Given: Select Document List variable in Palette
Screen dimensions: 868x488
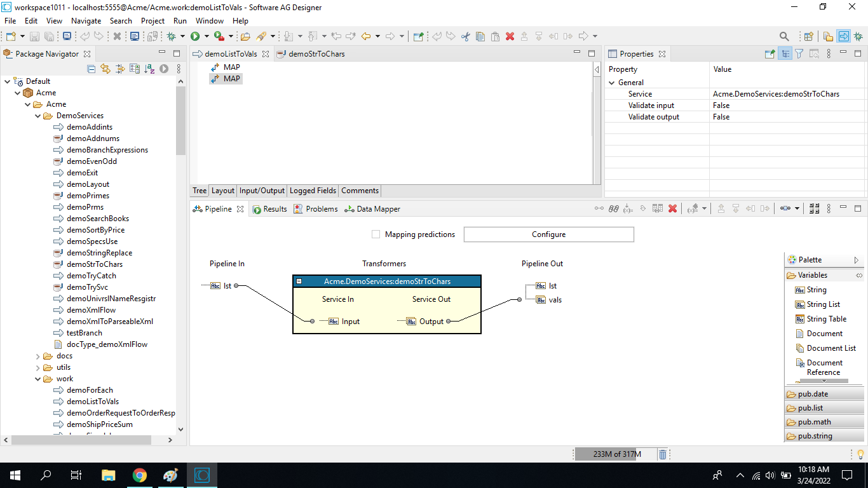Looking at the screenshot, I should pyautogui.click(x=826, y=348).
